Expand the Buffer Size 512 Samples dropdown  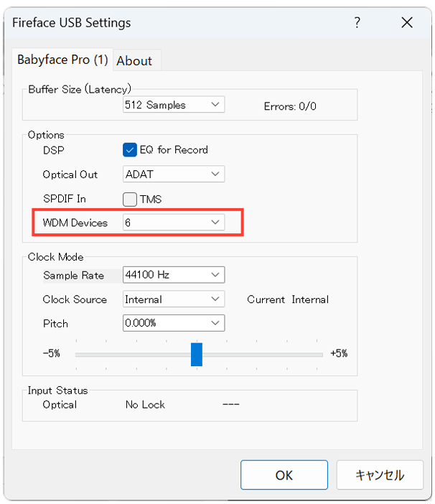coord(174,105)
